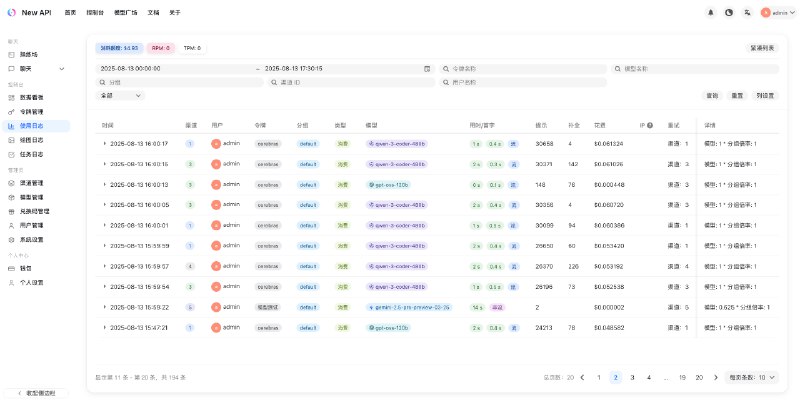Image resolution: width=800 pixels, height=400 pixels.
Task: Open 首页 home in top nav
Action: point(70,13)
